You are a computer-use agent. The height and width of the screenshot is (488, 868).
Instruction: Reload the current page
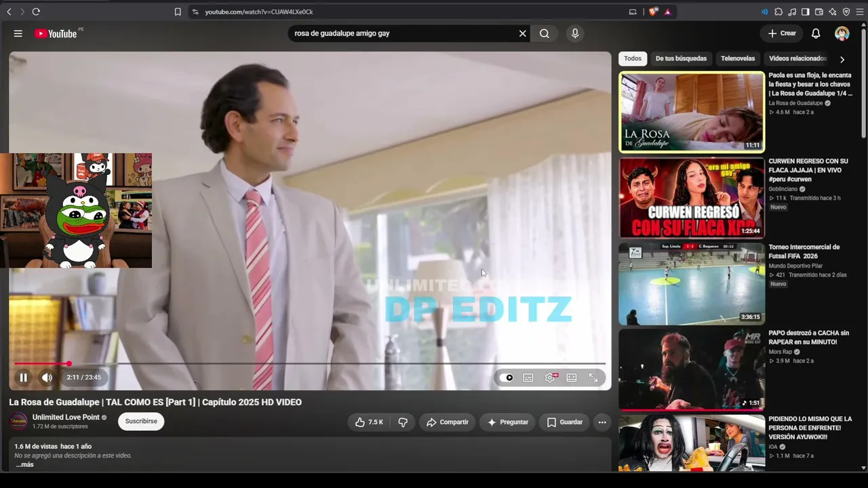36,12
